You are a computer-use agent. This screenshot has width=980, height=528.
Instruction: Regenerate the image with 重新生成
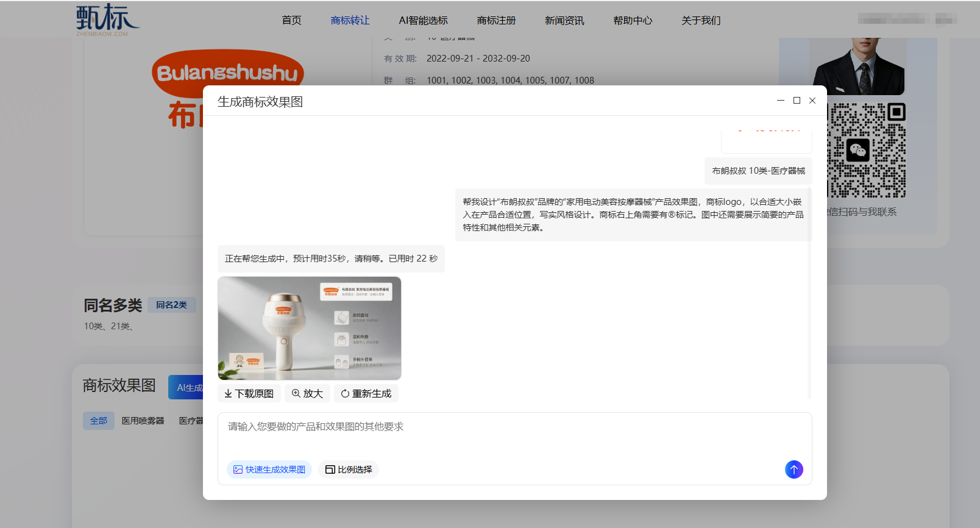(366, 393)
